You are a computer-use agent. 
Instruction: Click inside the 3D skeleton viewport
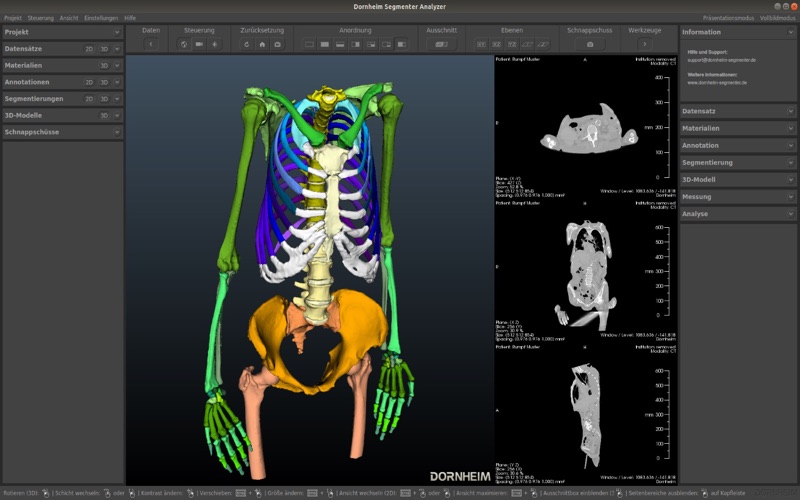click(310, 270)
